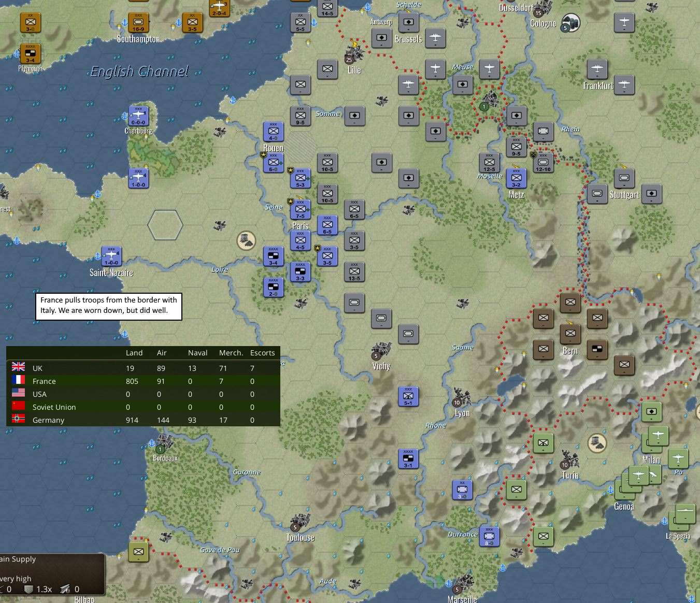The height and width of the screenshot is (603, 700).
Task: Click the Toulouse city icon
Action: (300, 522)
